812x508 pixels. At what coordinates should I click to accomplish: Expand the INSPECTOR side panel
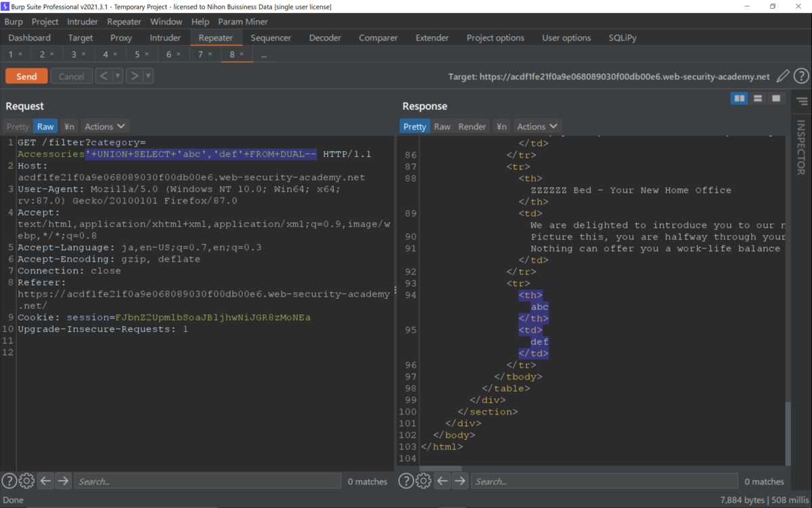801,148
